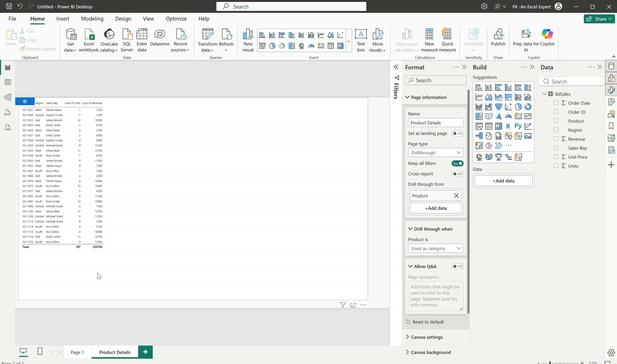617x364 pixels.
Task: Open Dataverse connector
Action: tap(160, 37)
